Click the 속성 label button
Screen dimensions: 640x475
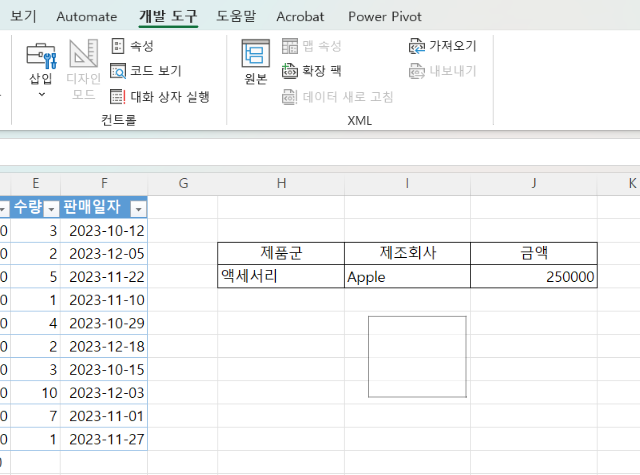click(142, 46)
